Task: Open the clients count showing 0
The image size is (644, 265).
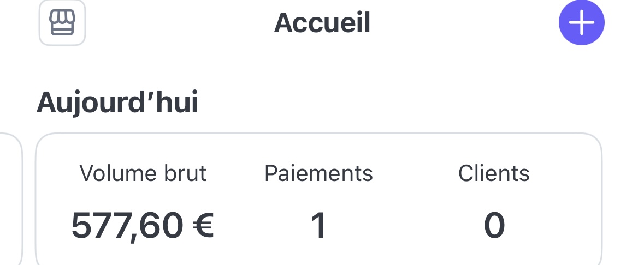Action: pyautogui.click(x=494, y=225)
